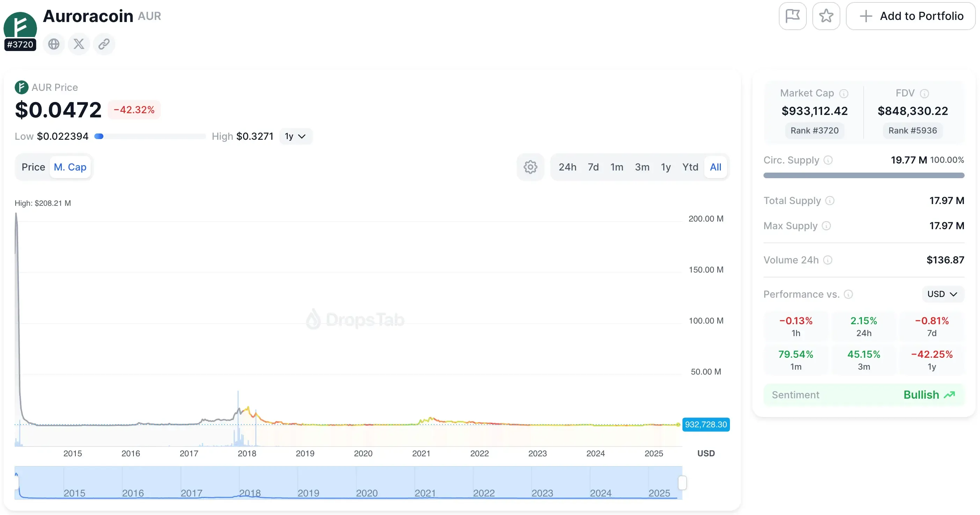The width and height of the screenshot is (980, 515).
Task: Click the 932,728.30 price marker label
Action: click(706, 425)
